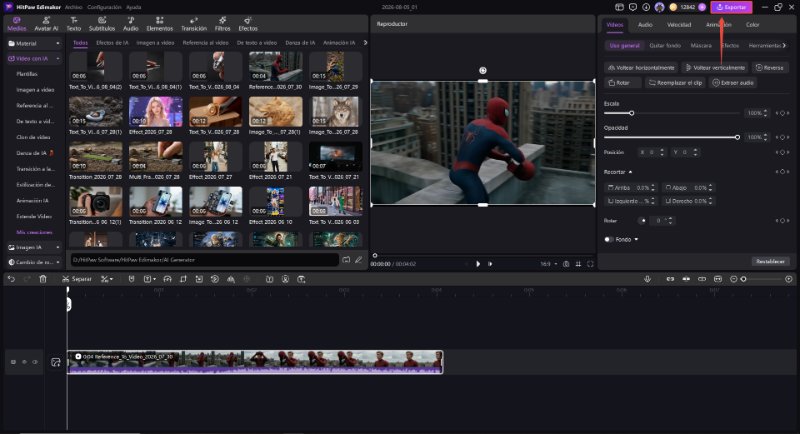Add a keyframe for Posición
The height and width of the screenshot is (434, 800).
(x=782, y=152)
